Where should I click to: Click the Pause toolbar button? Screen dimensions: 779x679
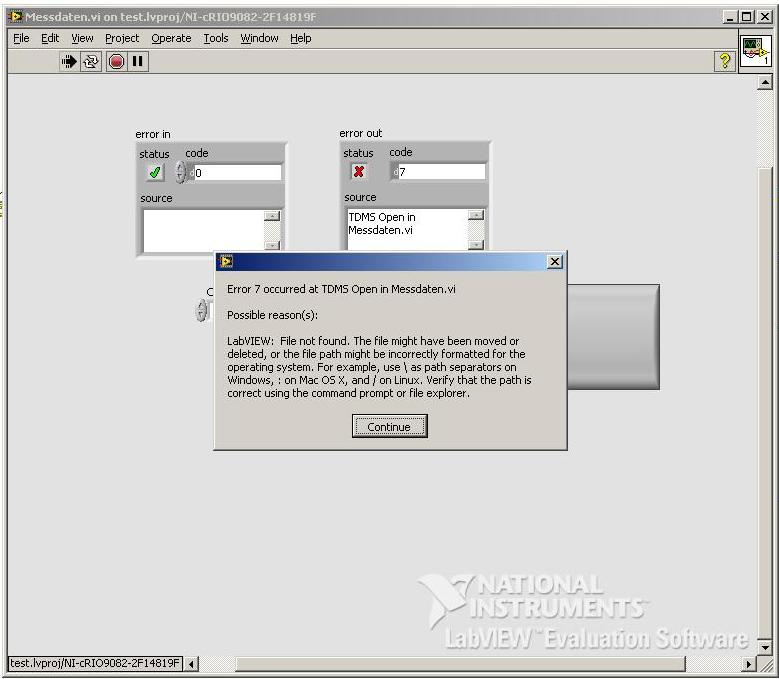click(x=138, y=62)
